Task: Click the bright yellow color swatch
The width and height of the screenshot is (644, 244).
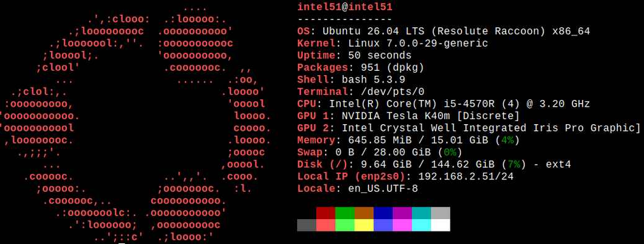Action: [x=364, y=225]
